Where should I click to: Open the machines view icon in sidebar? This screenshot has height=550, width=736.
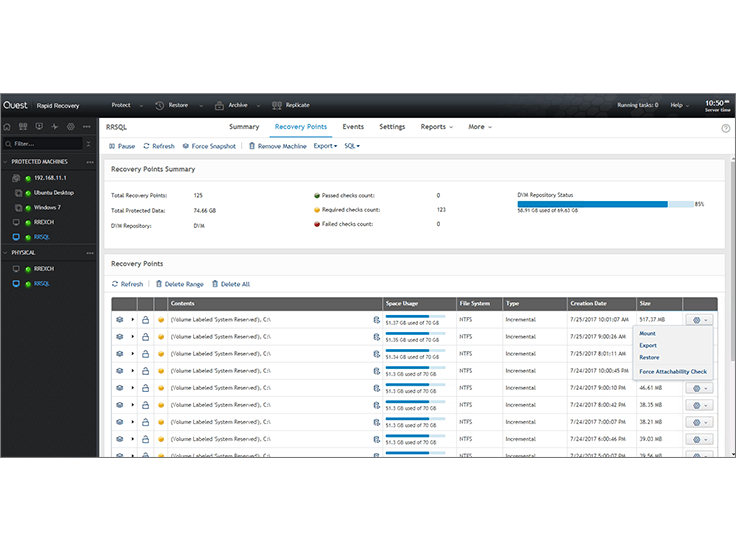(23, 127)
